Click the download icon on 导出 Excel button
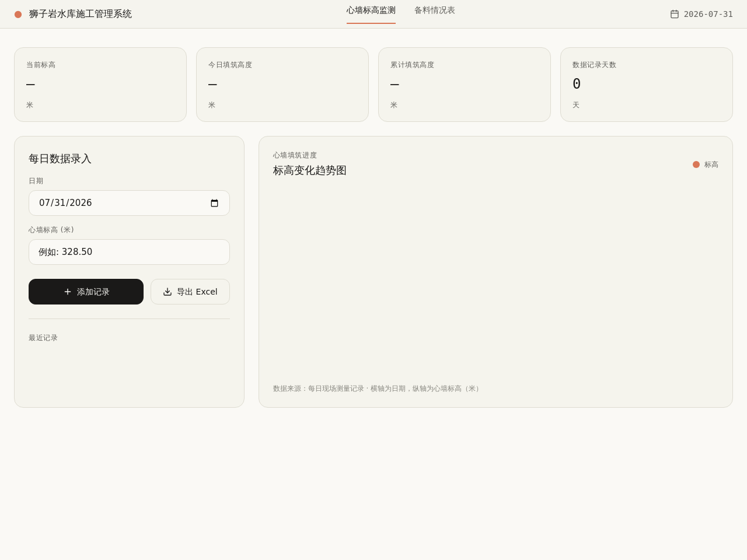 tap(167, 292)
